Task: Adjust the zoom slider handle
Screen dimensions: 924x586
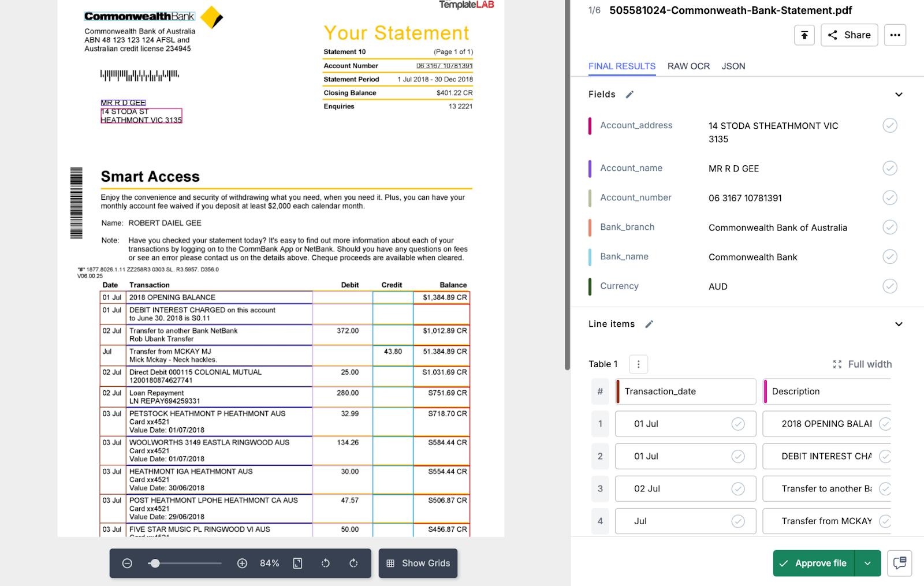Action: (x=154, y=563)
